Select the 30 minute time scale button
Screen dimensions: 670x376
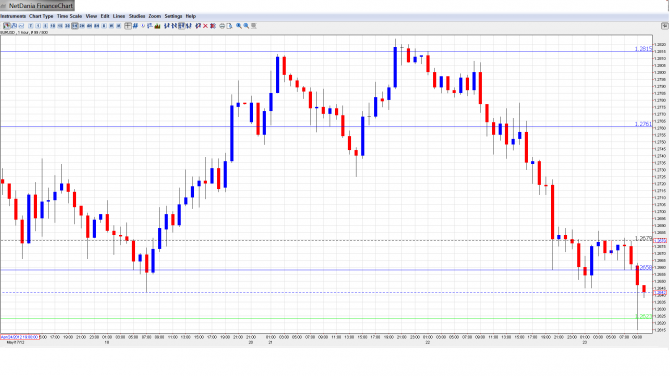tap(67, 26)
